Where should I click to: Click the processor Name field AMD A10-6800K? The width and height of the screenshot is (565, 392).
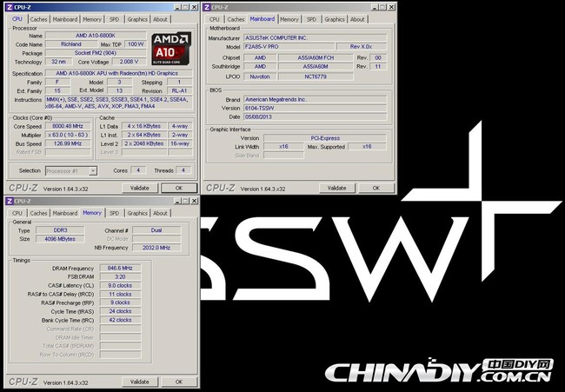tap(96, 36)
